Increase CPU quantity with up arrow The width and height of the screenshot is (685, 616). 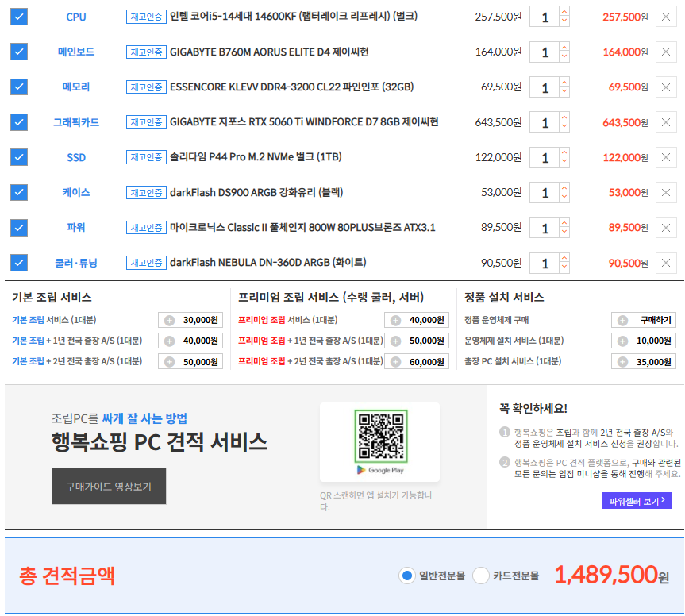coord(564,12)
